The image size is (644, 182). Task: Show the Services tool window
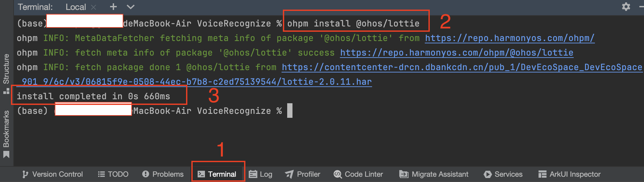click(503, 174)
